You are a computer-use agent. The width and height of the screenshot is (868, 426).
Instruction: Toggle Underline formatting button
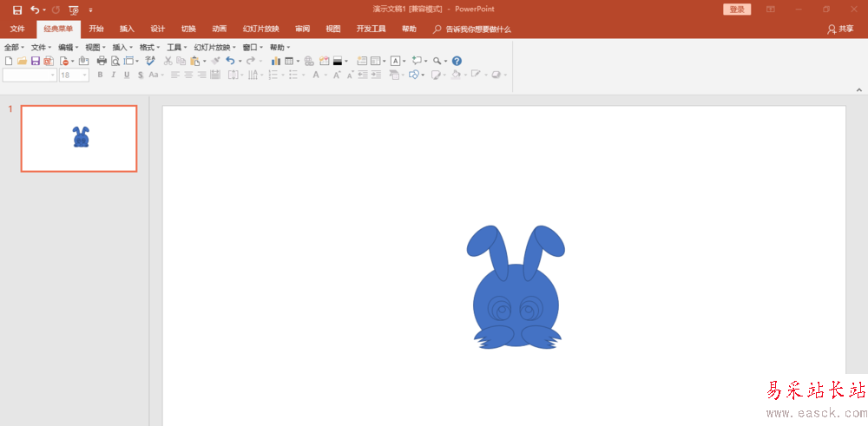tap(127, 75)
